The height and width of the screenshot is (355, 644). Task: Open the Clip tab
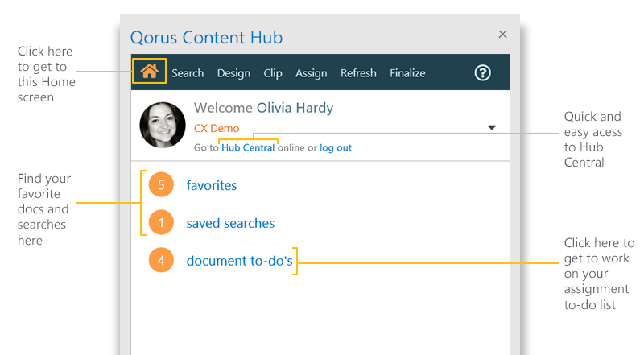273,73
